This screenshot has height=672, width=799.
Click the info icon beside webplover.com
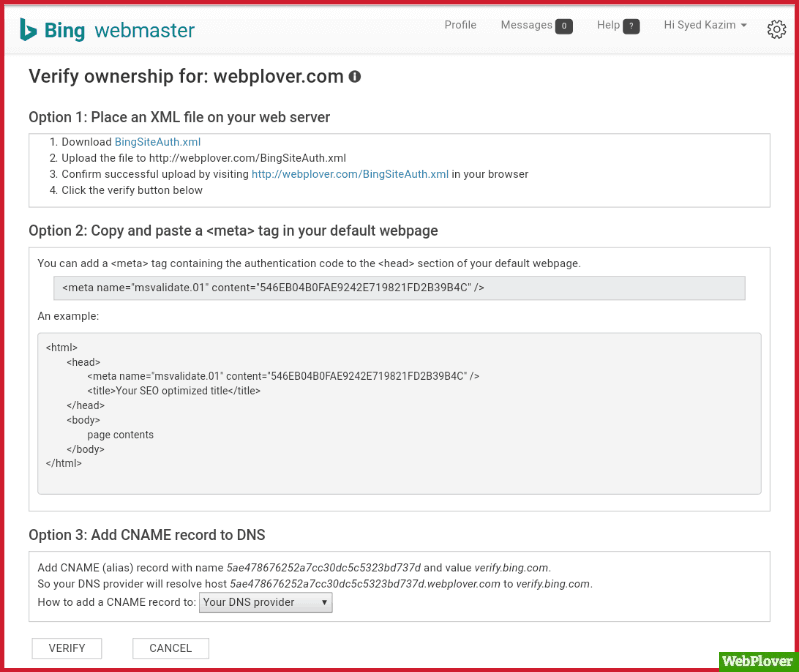click(355, 77)
